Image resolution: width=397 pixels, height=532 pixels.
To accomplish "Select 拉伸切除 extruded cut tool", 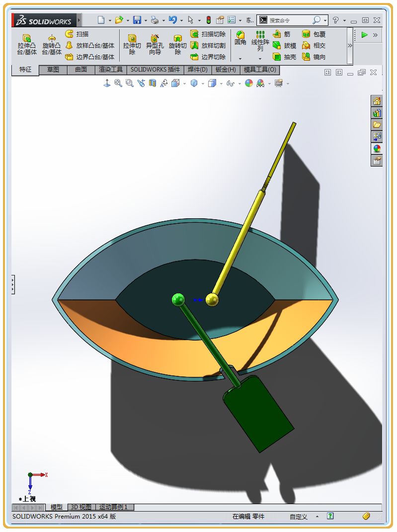I will (132, 44).
